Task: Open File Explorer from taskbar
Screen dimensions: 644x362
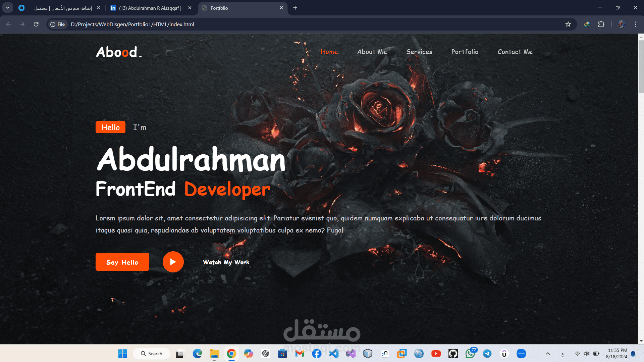Action: click(214, 354)
